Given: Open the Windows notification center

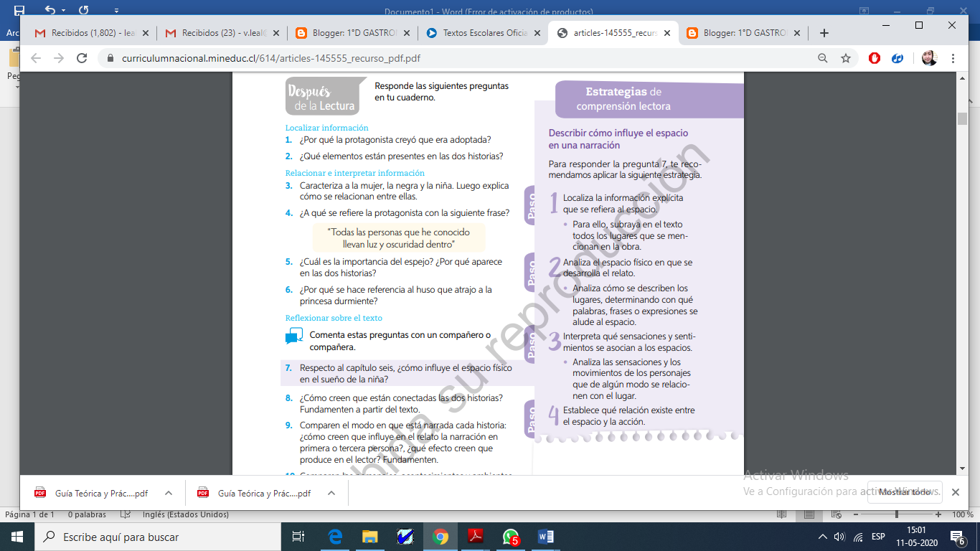Looking at the screenshot, I should tap(957, 537).
